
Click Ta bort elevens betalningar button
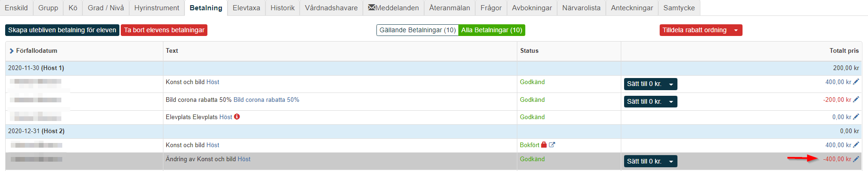pyautogui.click(x=164, y=30)
